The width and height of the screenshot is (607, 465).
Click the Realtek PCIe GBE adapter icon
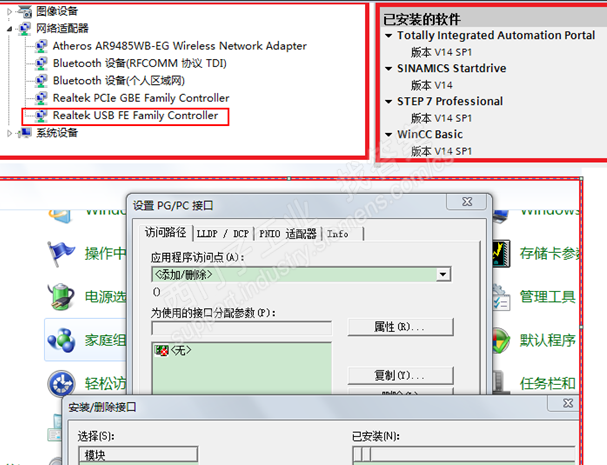click(41, 98)
